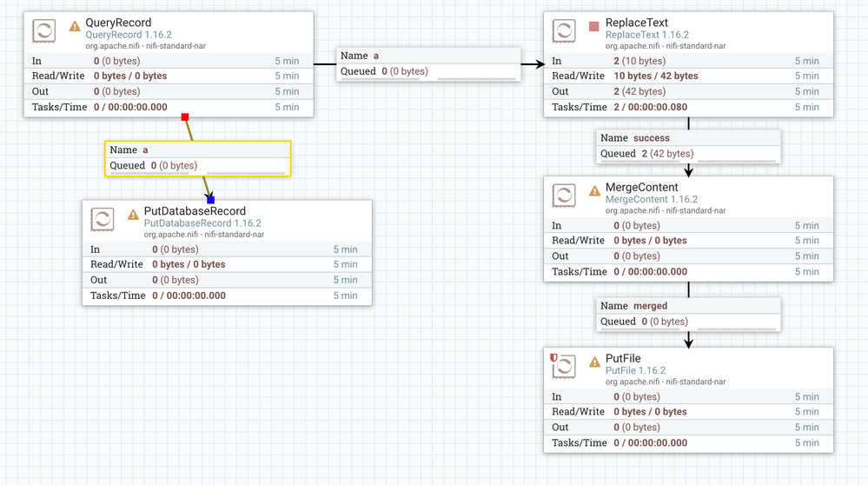
Task: Click the MergeContent warning triangle
Action: [x=594, y=191]
